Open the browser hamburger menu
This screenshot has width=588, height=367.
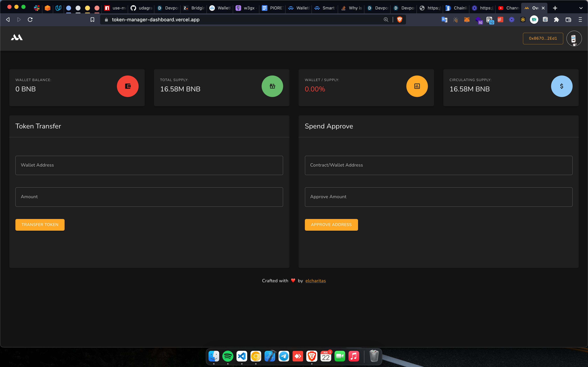pyautogui.click(x=580, y=20)
